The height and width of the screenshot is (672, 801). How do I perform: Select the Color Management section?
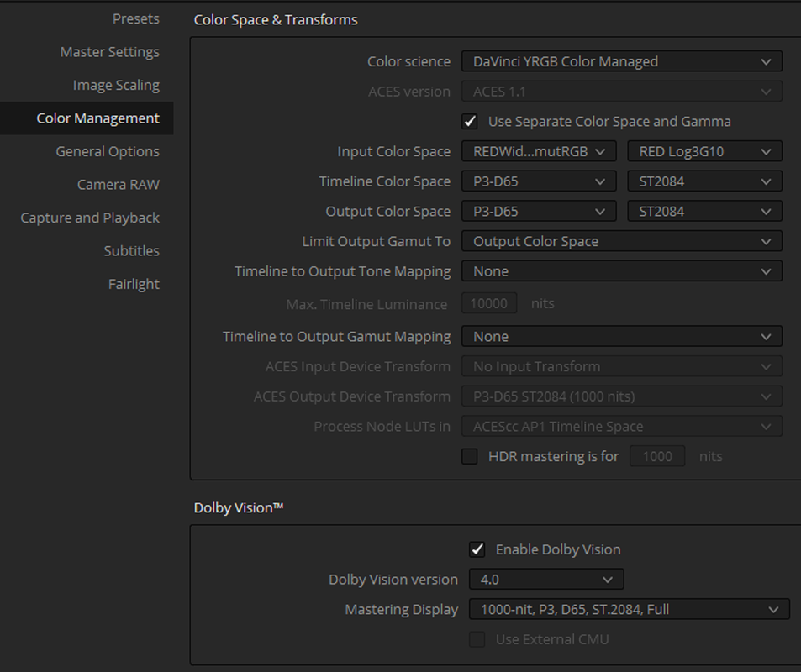pyautogui.click(x=87, y=118)
